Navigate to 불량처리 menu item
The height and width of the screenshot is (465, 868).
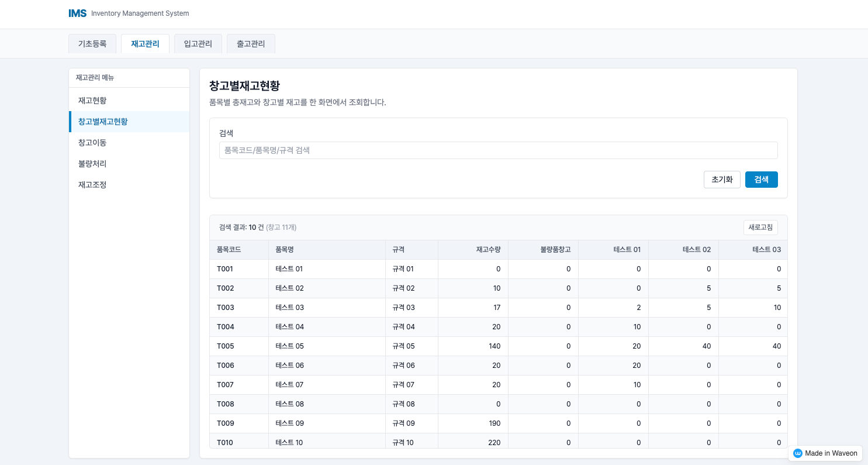pyautogui.click(x=92, y=164)
